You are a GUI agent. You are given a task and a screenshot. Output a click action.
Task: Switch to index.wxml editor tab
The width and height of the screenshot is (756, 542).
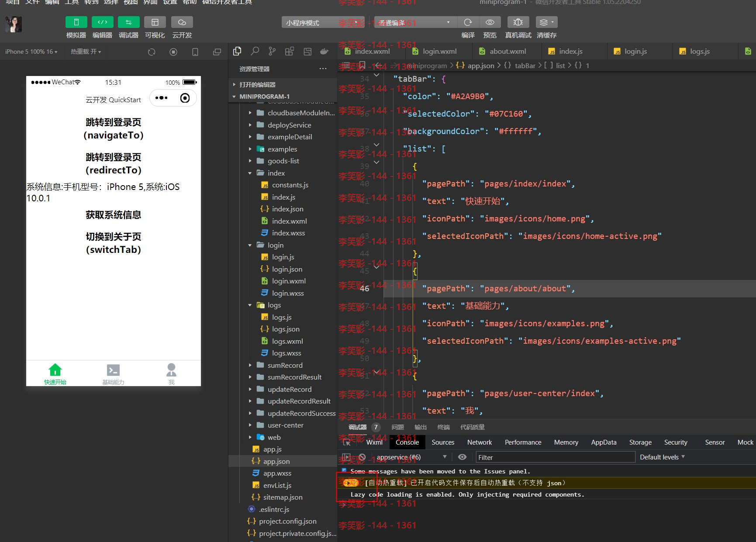[372, 51]
